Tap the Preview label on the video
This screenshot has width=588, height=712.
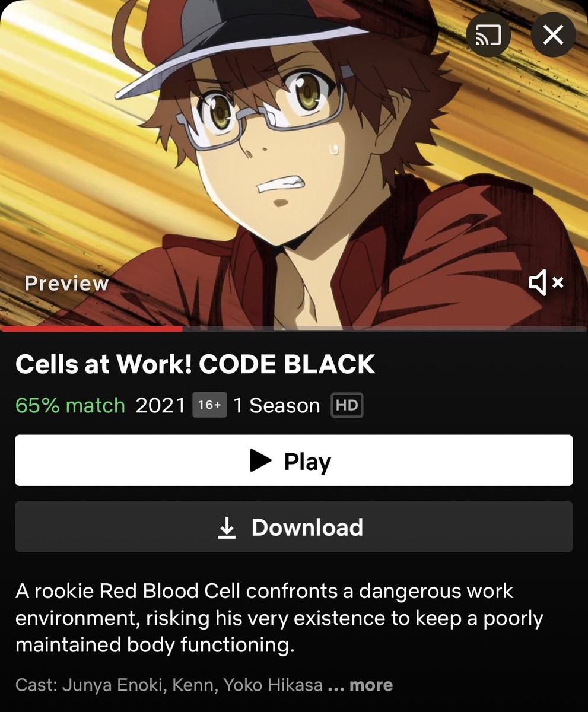(x=66, y=284)
